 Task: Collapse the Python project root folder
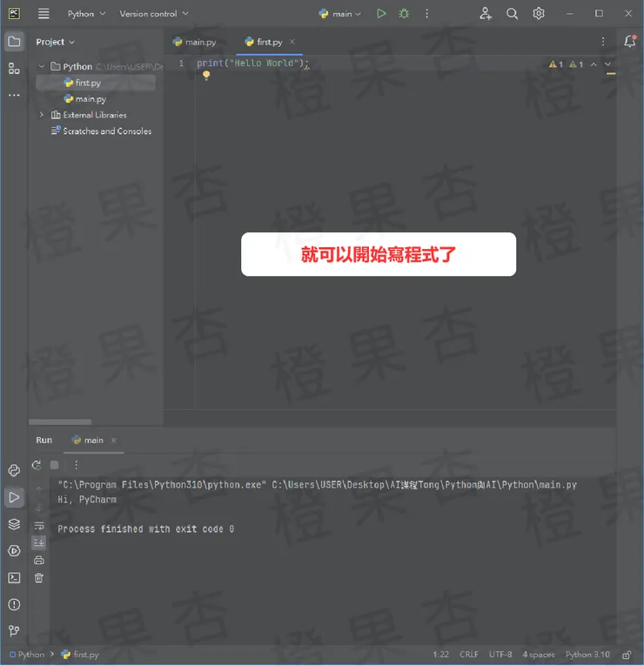41,66
